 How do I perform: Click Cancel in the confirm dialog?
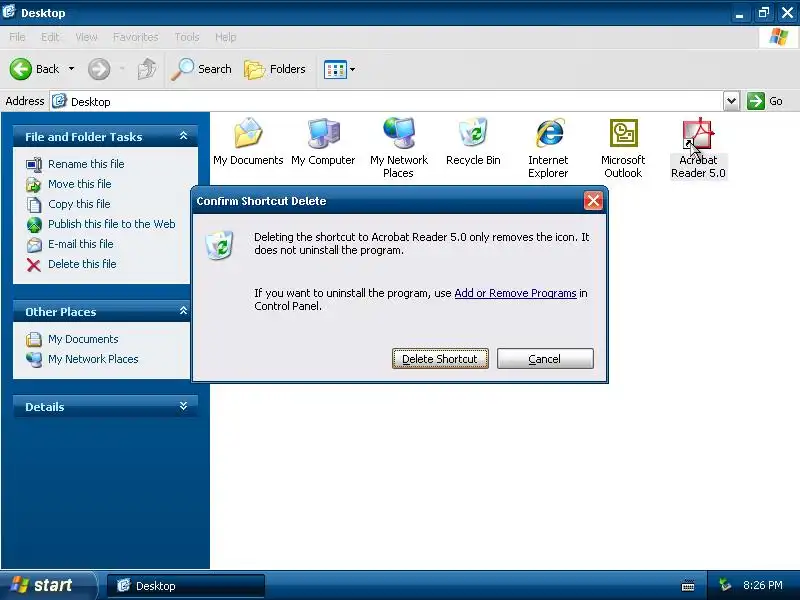click(545, 359)
